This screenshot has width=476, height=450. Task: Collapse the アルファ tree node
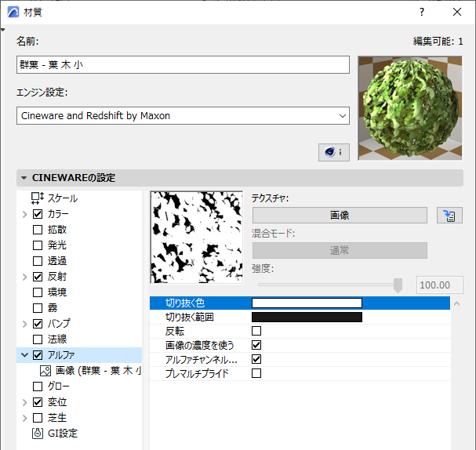click(x=24, y=354)
